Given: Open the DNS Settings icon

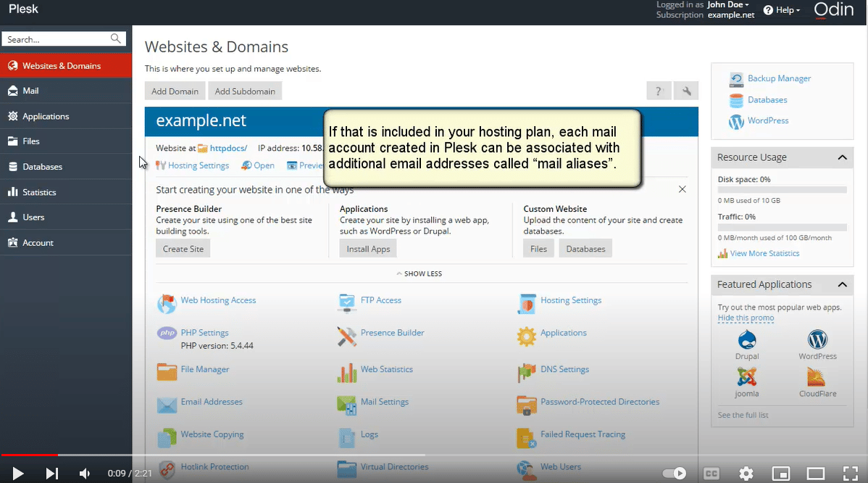Looking at the screenshot, I should click(x=527, y=373).
